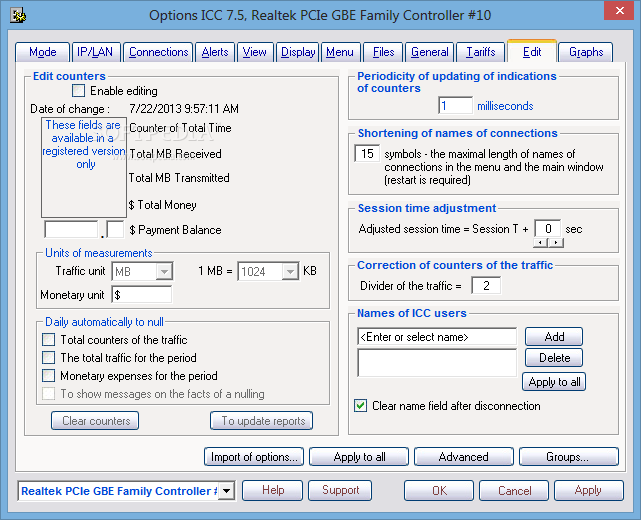The height and width of the screenshot is (520, 641).
Task: Click the Apply button next to Cancel
Action: [589, 490]
